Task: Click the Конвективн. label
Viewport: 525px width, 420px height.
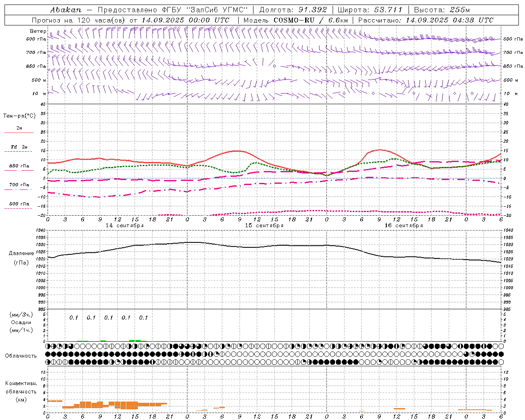Action: (21, 383)
